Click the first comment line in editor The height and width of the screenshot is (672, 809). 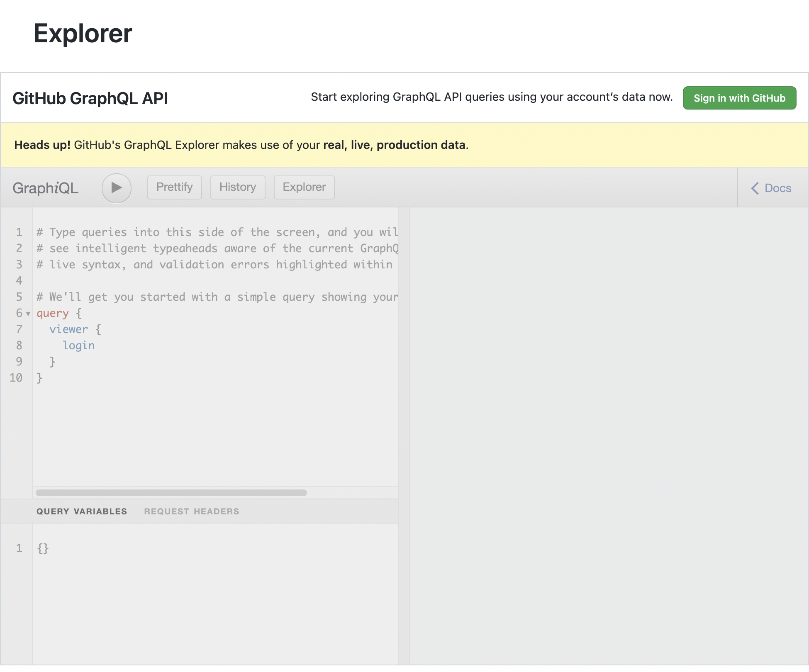[x=216, y=232]
